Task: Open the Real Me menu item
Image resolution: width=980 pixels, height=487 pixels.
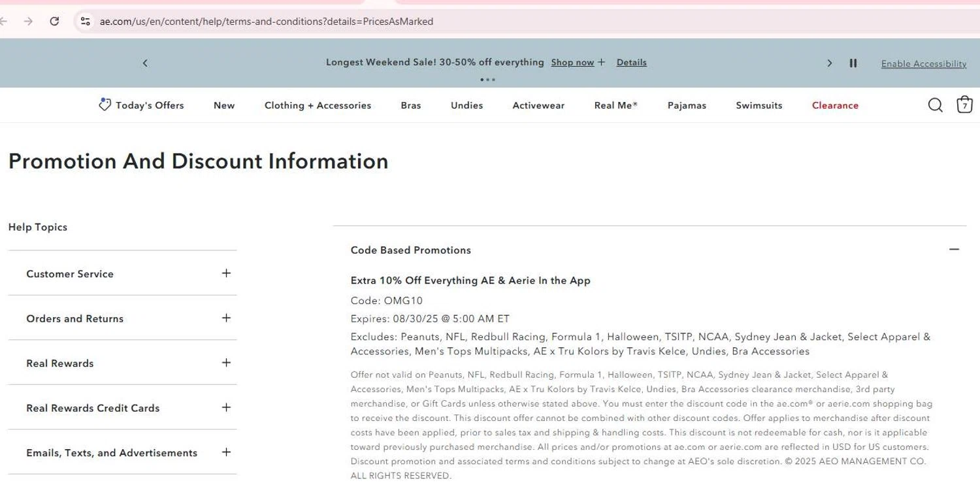Action: tap(616, 105)
